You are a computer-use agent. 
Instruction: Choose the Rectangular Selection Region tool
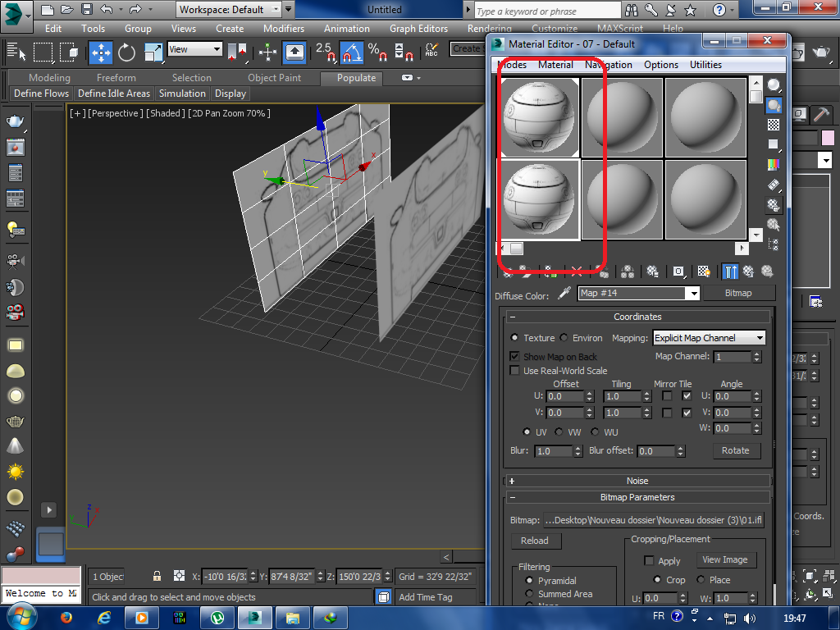click(x=43, y=52)
